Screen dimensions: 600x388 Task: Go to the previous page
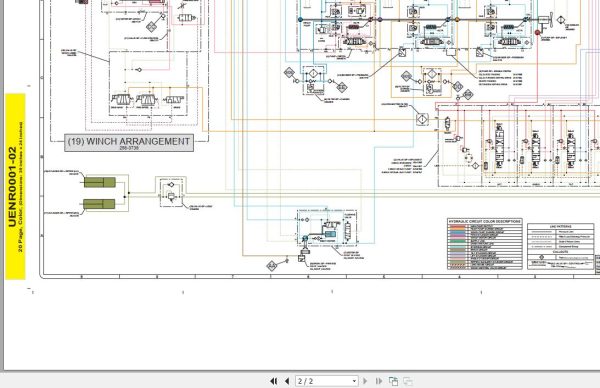point(287,381)
